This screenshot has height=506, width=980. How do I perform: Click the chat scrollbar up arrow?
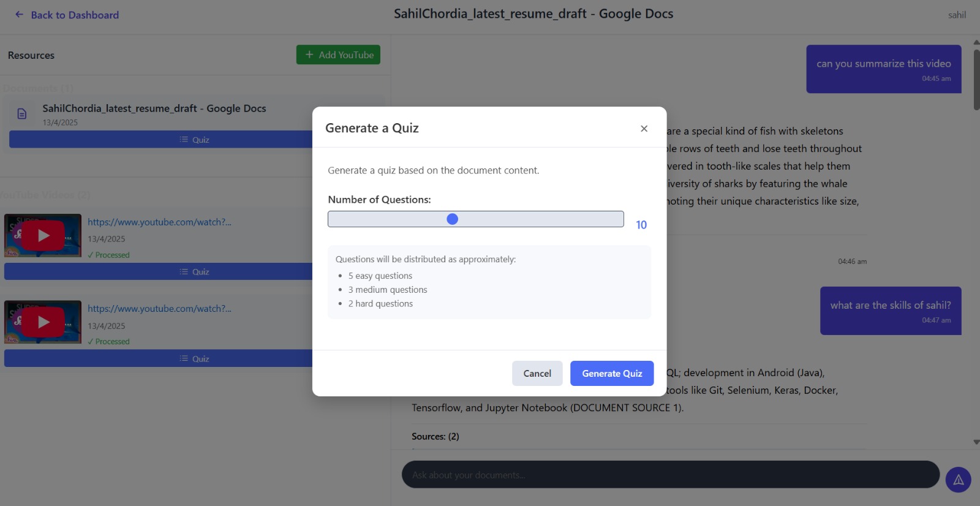(976, 42)
